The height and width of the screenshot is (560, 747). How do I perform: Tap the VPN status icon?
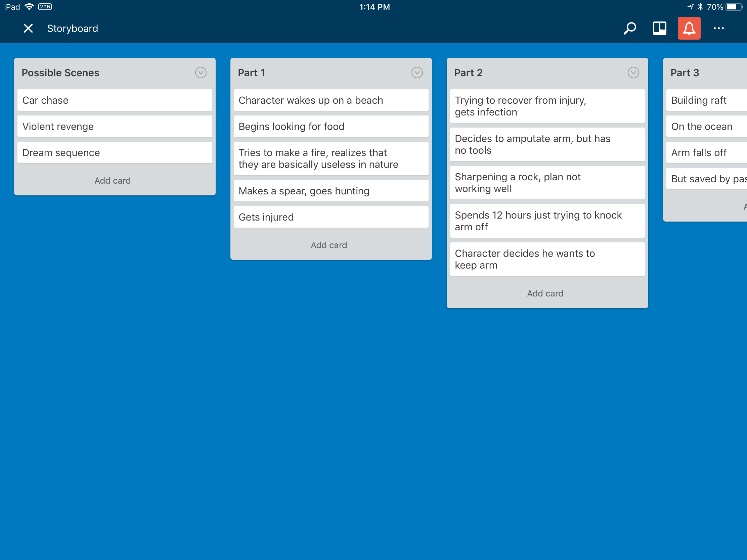click(x=45, y=7)
